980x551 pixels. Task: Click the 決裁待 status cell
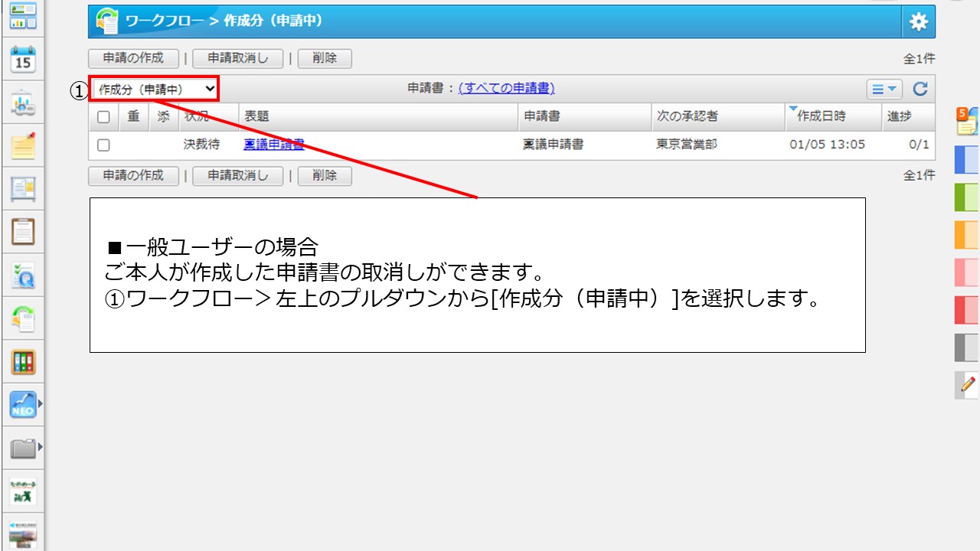coord(201,144)
